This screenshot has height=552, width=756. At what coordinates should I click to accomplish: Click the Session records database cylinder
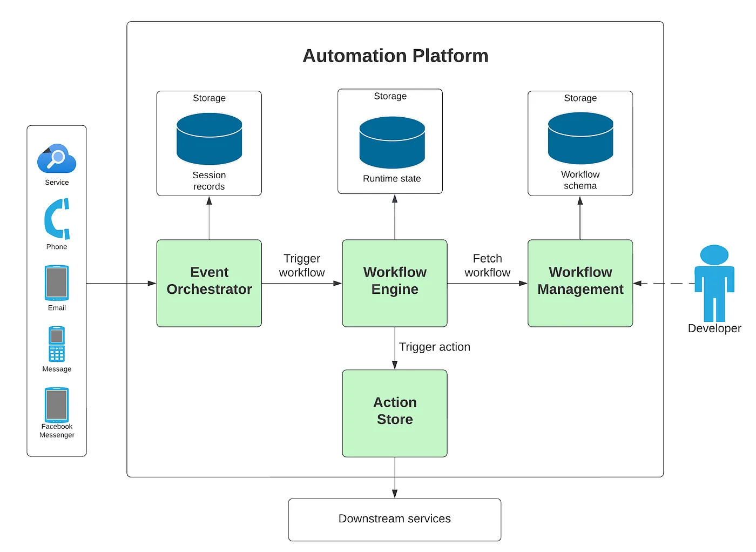[209, 138]
